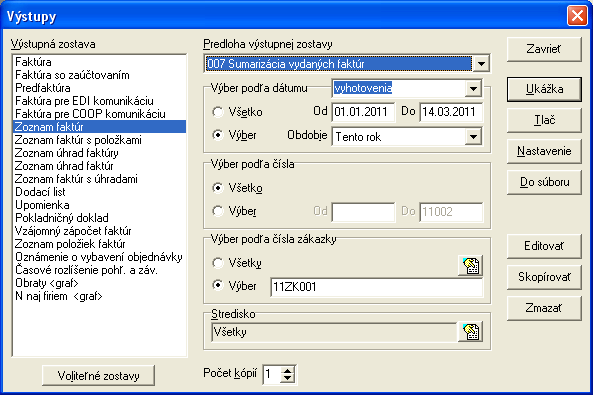Decrease Počet kópií with down arrow

(x=287, y=378)
